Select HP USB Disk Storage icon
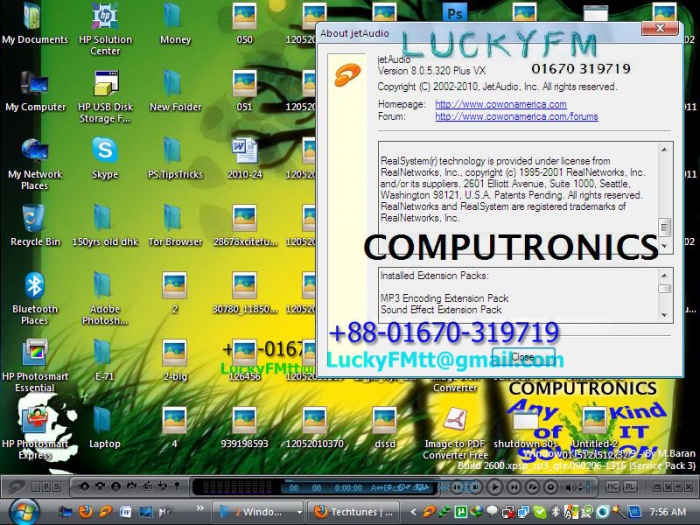The height and width of the screenshot is (525, 700). click(105, 96)
